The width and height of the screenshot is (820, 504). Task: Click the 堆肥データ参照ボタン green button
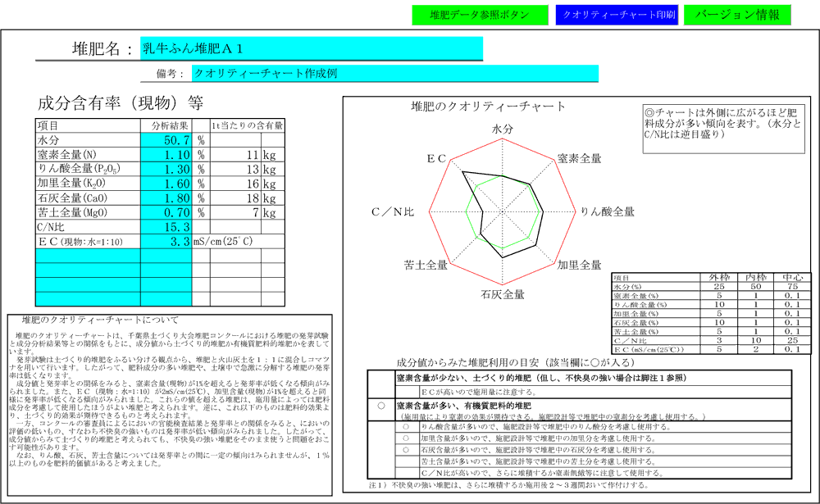pos(480,16)
